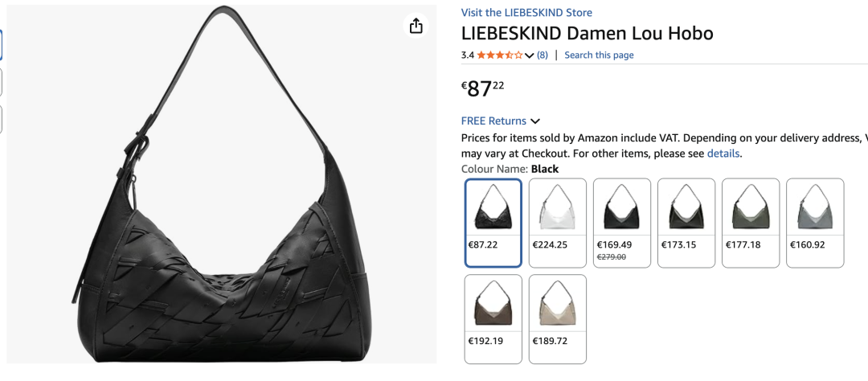This screenshot has height=381, width=868.
Task: Click the share icon on product image
Action: pos(416,27)
